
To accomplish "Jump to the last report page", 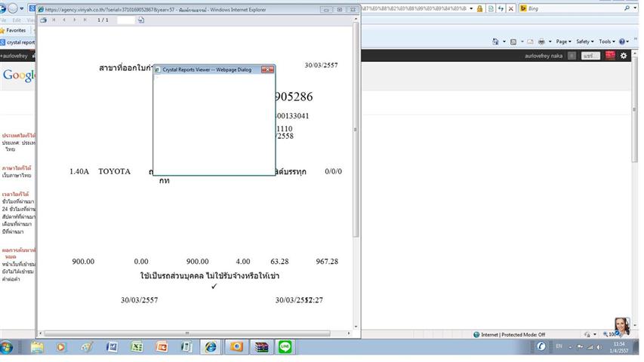I will 85,20.
